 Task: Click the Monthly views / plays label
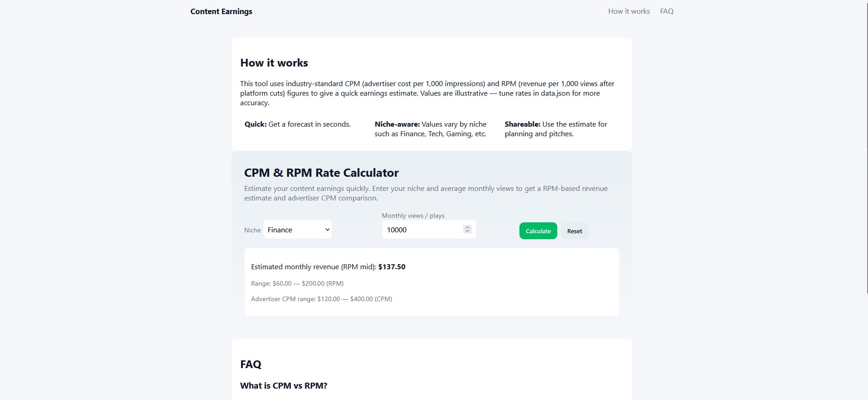(413, 215)
